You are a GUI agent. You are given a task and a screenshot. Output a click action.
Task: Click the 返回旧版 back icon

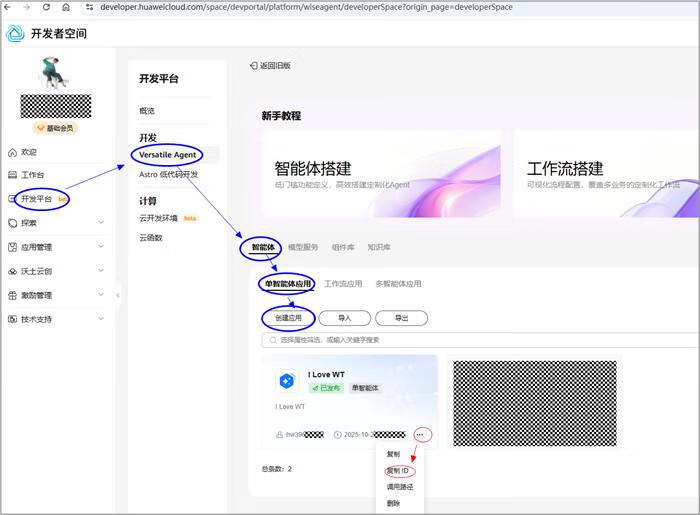pyautogui.click(x=253, y=65)
